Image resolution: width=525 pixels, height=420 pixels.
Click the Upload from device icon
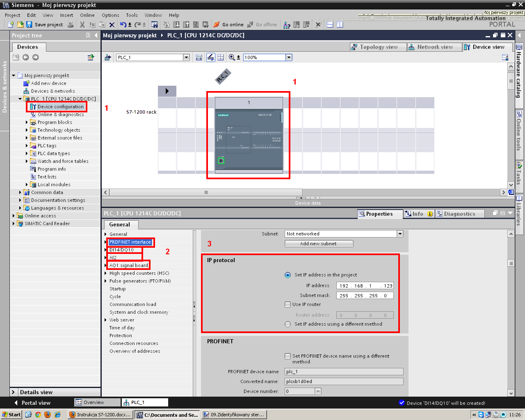(186, 25)
